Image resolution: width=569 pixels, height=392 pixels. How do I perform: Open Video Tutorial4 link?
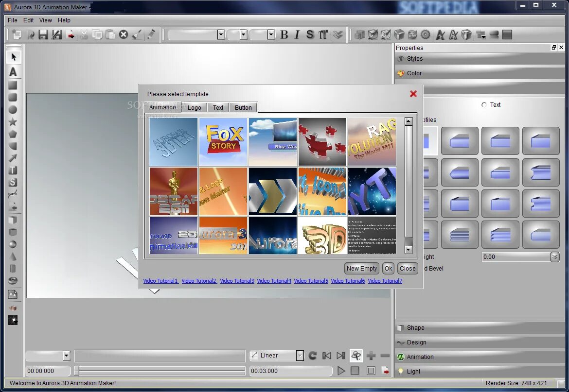274,281
